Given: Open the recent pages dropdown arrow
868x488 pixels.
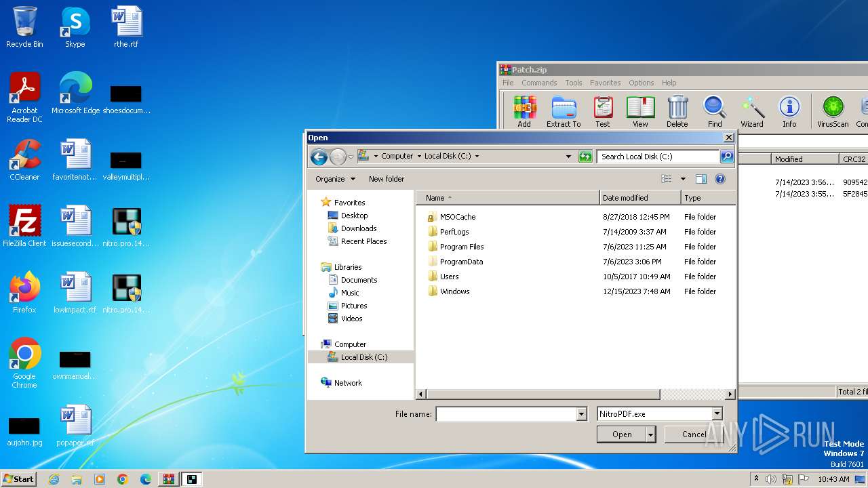Looking at the screenshot, I should click(x=351, y=157).
